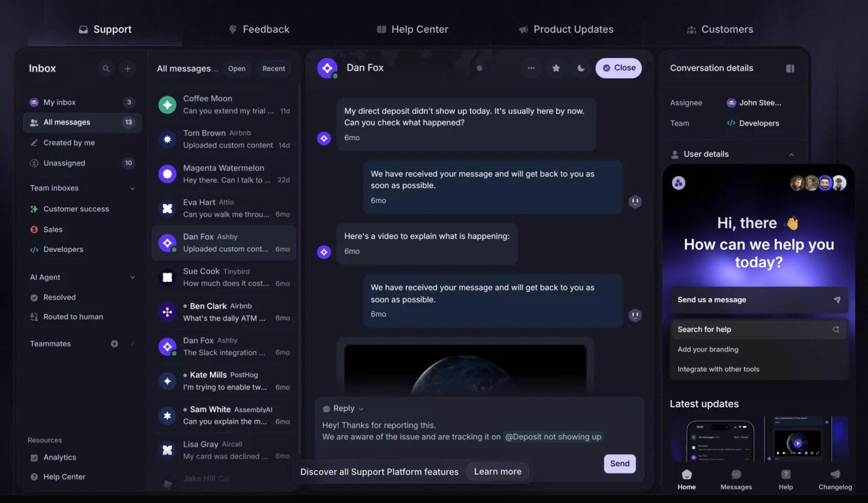Click the @Deposit not showing up mention

553,437
